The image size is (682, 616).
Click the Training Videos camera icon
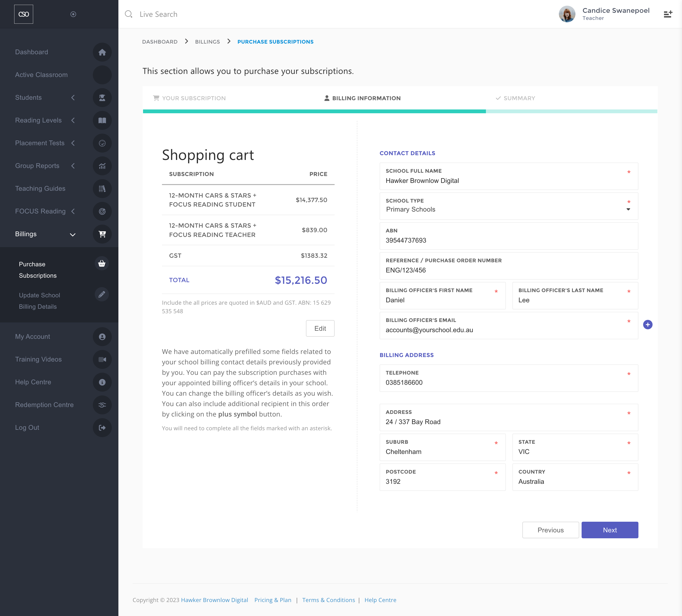tap(102, 359)
